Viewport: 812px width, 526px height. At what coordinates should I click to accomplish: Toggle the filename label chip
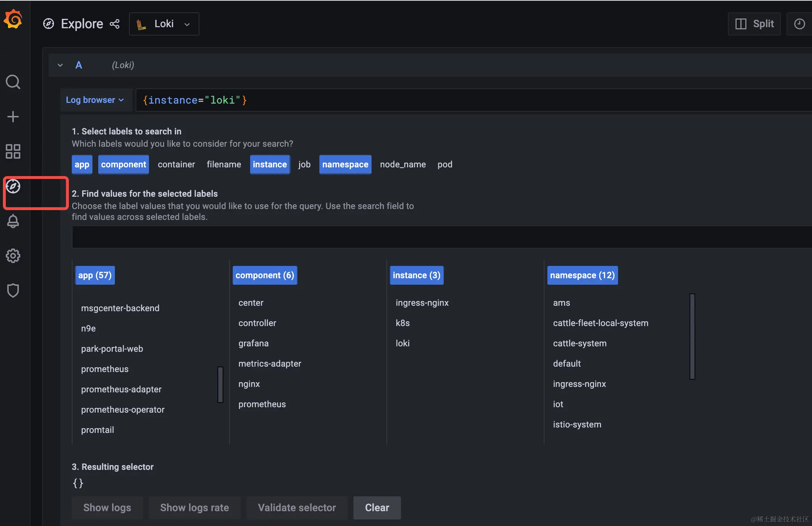tap(224, 164)
